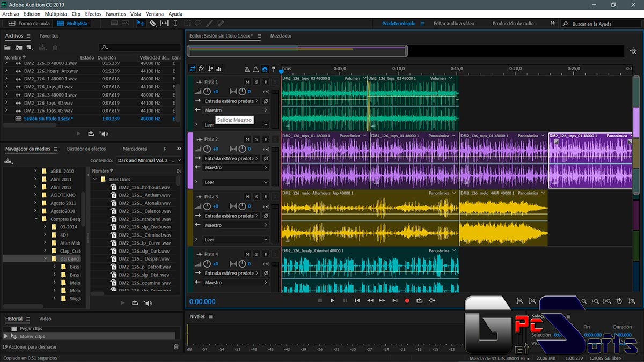Show the effects (fx) view in editor
Image resolution: width=644 pixels, height=362 pixels.
click(x=202, y=69)
